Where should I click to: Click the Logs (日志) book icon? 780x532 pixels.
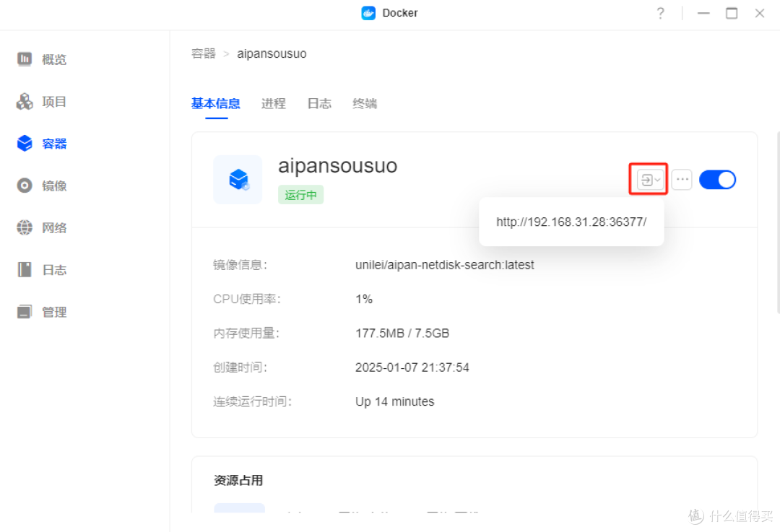[x=25, y=270]
